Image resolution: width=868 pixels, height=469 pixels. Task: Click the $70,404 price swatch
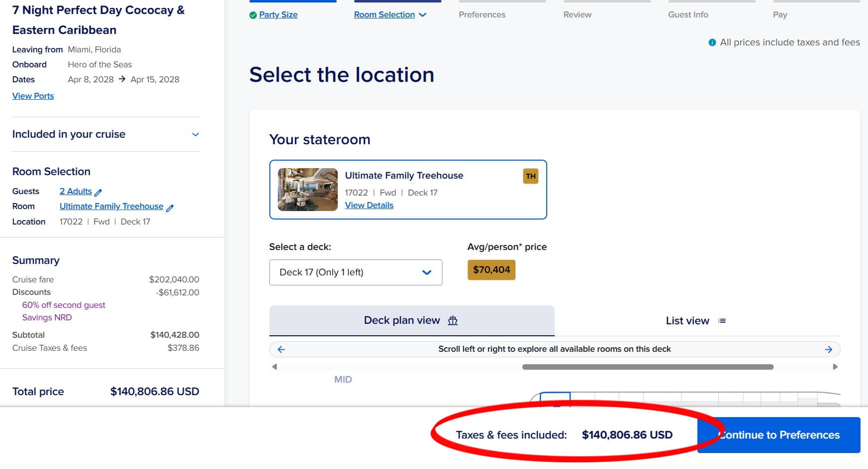(x=491, y=270)
